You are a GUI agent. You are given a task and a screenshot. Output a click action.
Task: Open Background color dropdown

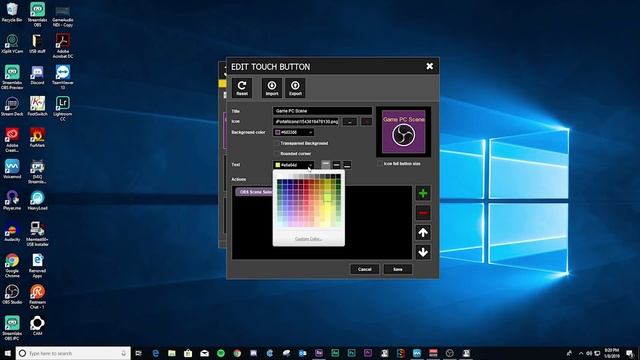click(x=293, y=132)
